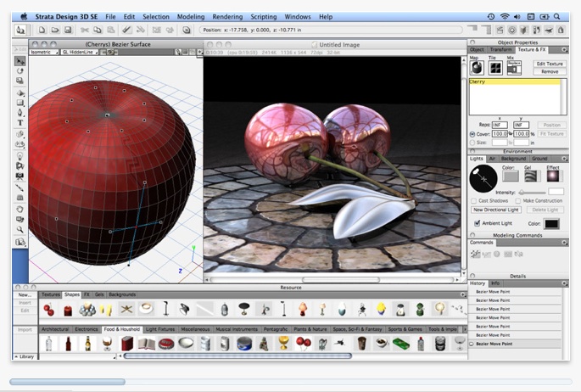Click the Edit Texture button
The image size is (581, 392).
(550, 64)
